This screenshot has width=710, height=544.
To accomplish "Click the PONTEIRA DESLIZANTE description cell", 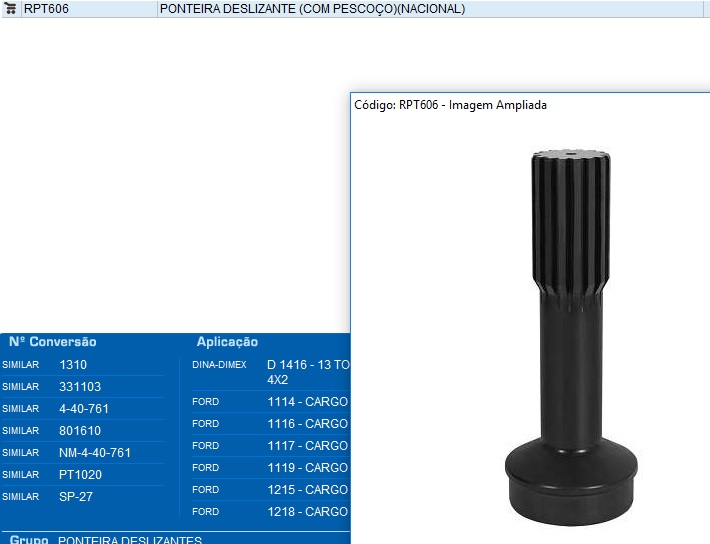I will [311, 9].
